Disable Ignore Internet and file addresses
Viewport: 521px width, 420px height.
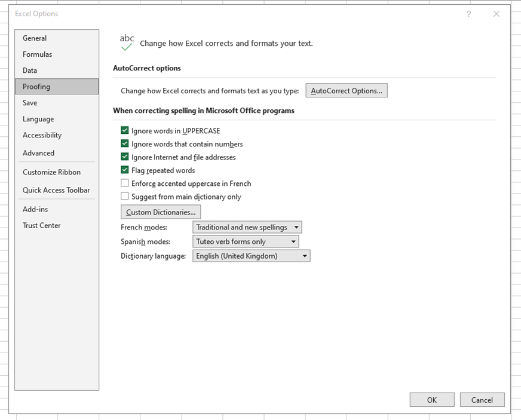[124, 157]
